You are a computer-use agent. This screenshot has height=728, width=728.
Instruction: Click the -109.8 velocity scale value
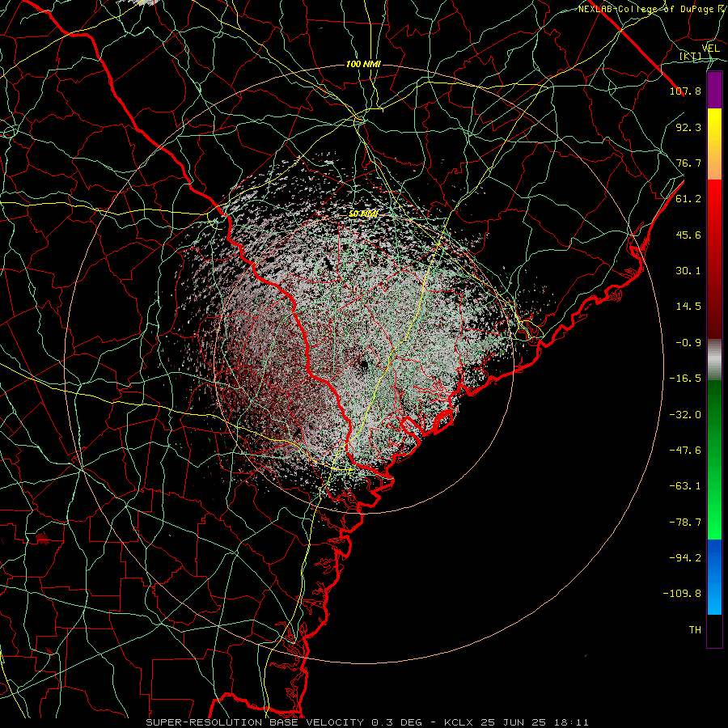click(x=682, y=594)
